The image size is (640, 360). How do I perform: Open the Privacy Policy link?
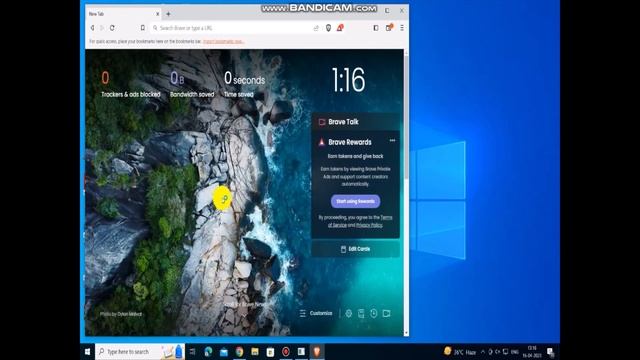(369, 225)
